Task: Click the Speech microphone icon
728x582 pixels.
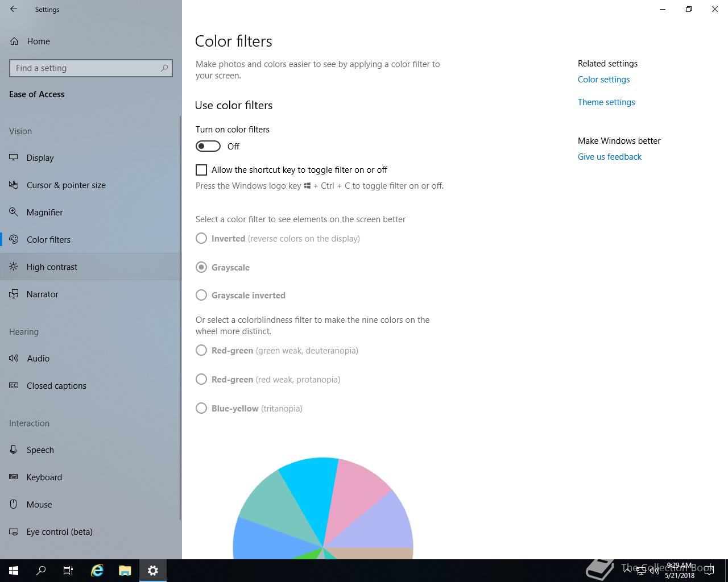Action: [14, 450]
